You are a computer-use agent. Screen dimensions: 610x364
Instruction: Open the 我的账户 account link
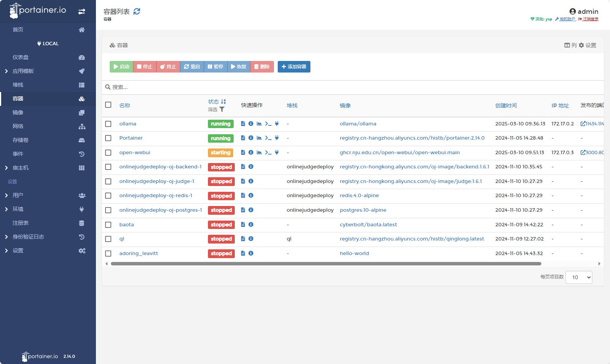click(x=565, y=19)
